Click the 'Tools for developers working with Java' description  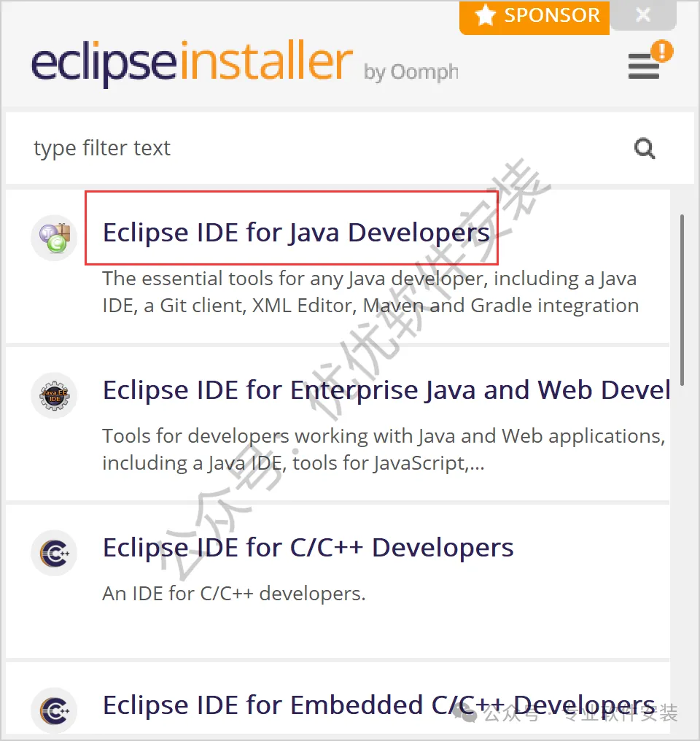pos(384,449)
